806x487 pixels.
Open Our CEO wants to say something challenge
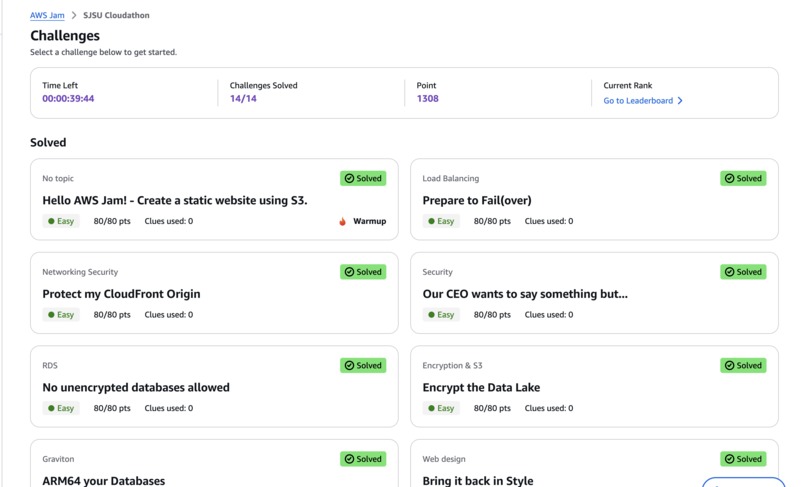[x=525, y=294]
